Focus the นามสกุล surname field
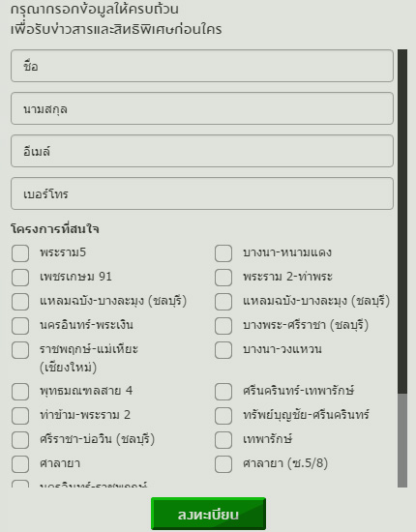This screenshot has height=532, width=416. pyautogui.click(x=202, y=108)
